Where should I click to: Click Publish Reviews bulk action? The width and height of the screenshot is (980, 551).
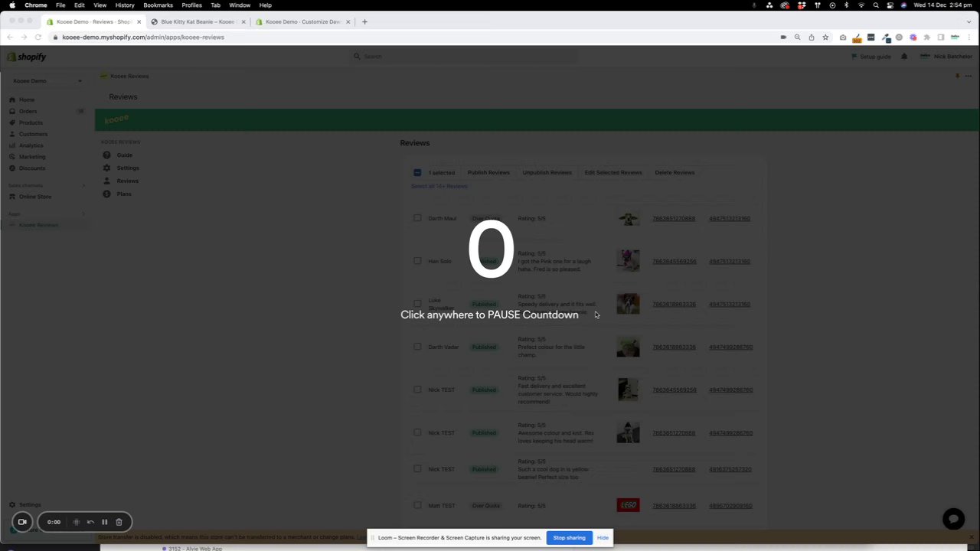(x=488, y=173)
